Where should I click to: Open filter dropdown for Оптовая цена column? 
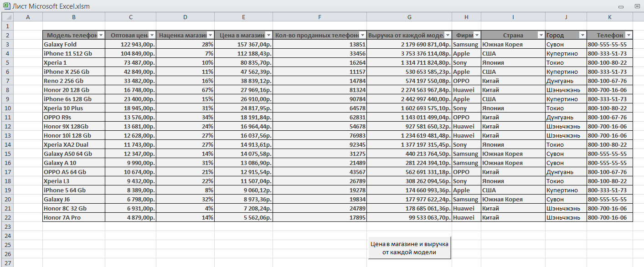coord(152,35)
